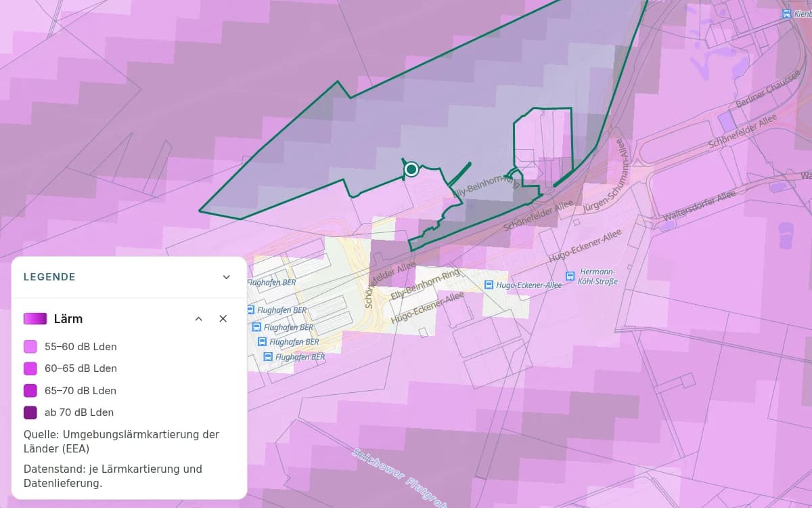Click the Waltersdorfer Allee street label

point(700,206)
